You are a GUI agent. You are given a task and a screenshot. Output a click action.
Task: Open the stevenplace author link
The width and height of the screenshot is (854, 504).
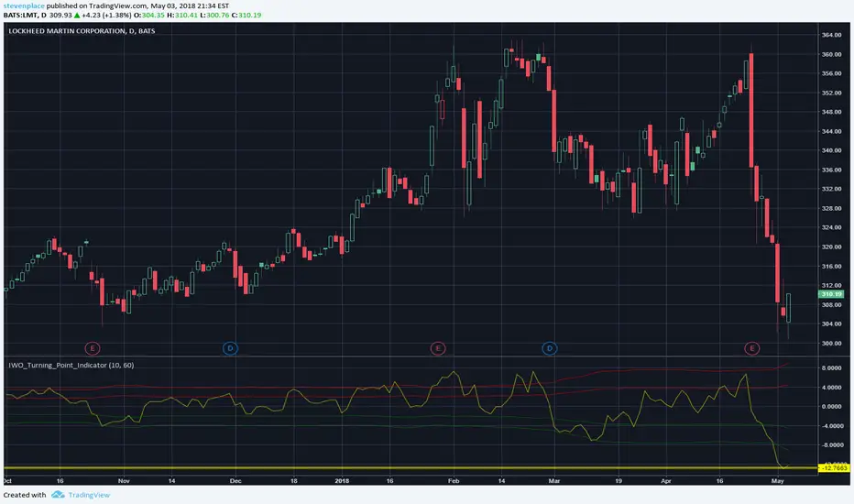[24, 6]
